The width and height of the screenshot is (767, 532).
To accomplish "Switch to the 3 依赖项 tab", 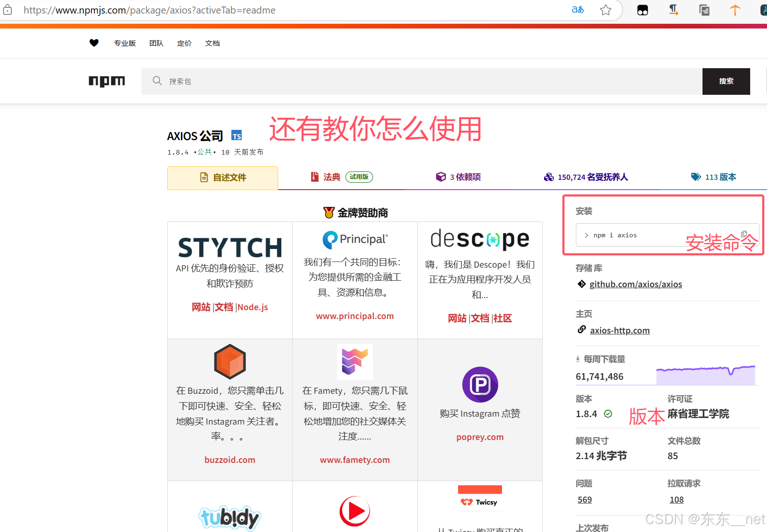I will pyautogui.click(x=459, y=177).
